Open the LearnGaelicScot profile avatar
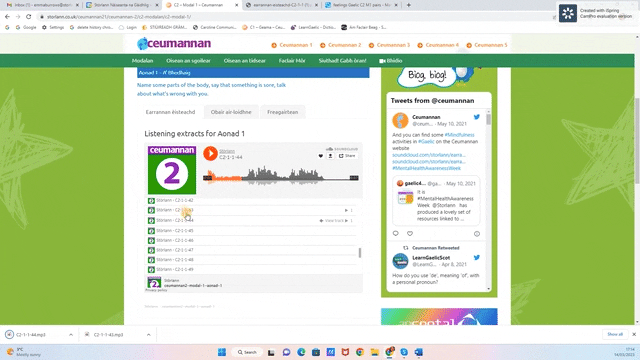The image size is (640, 360). tap(400, 261)
